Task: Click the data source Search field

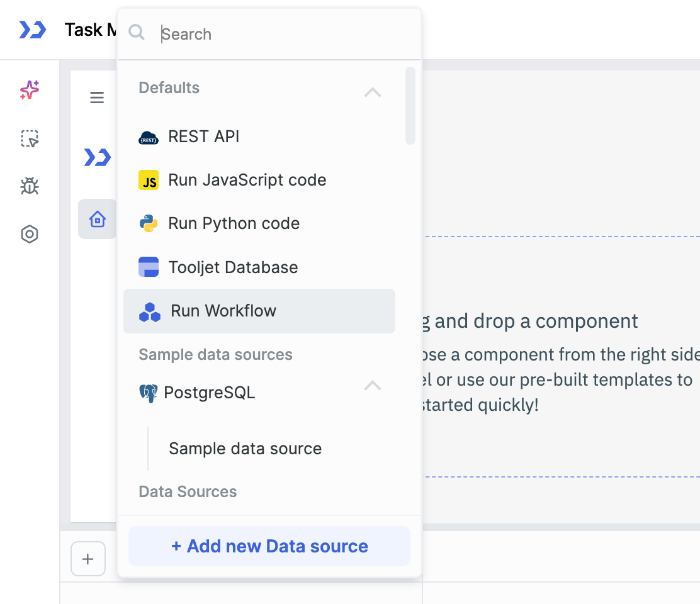Action: [x=277, y=34]
